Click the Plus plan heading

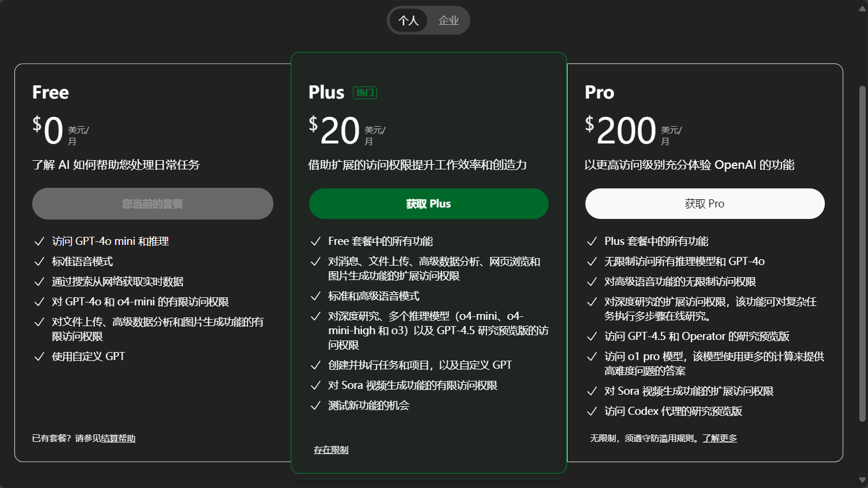[x=326, y=92]
